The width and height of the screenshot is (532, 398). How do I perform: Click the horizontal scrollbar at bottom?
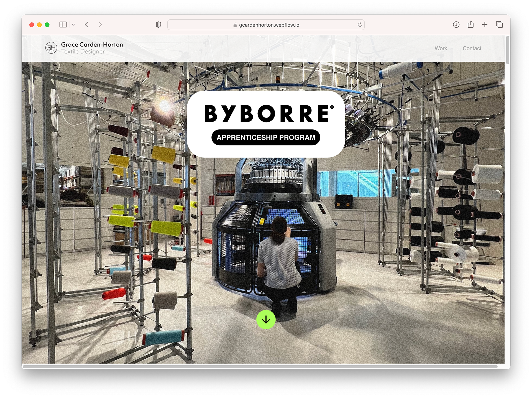coord(260,367)
